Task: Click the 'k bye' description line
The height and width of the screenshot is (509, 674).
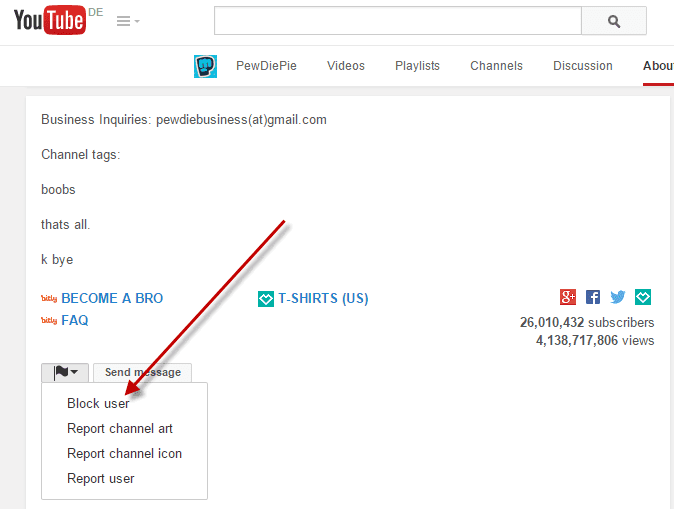Action: coord(57,260)
